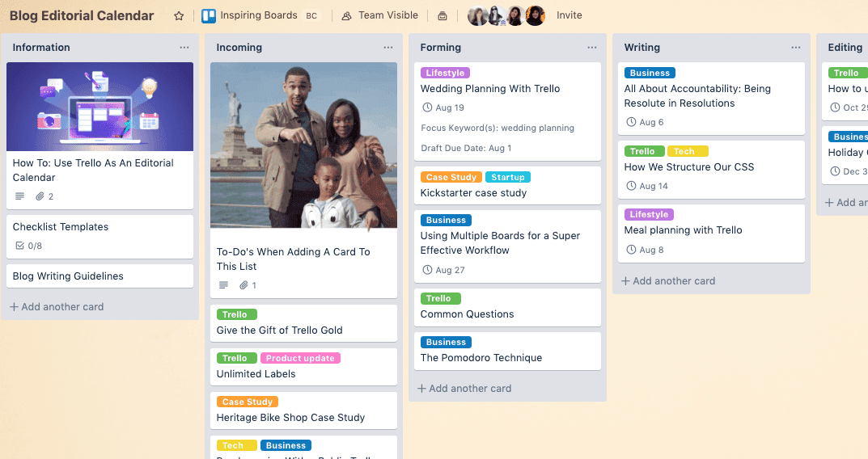Star the Blog Editorial Calendar board

(x=179, y=16)
